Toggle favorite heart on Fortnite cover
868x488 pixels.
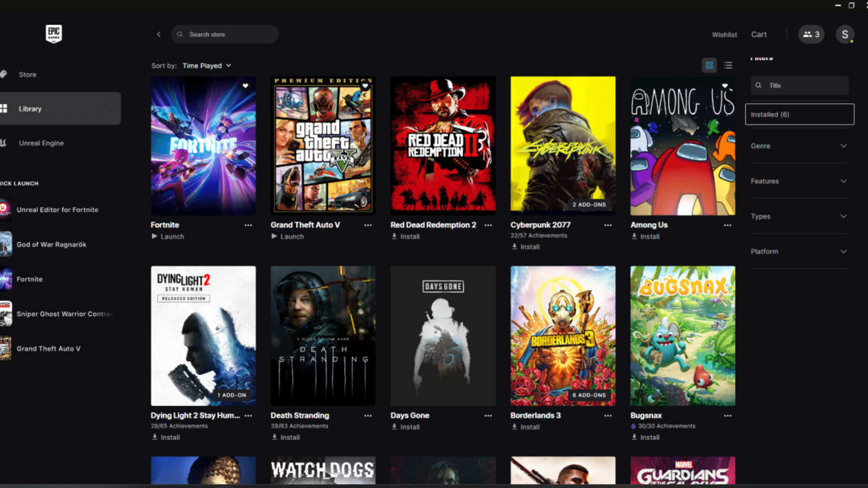click(245, 86)
